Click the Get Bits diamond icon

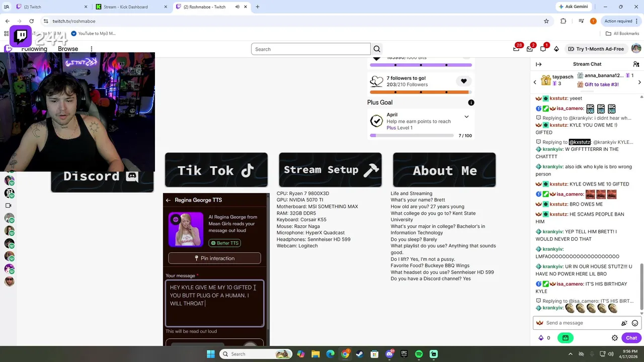[556, 49]
